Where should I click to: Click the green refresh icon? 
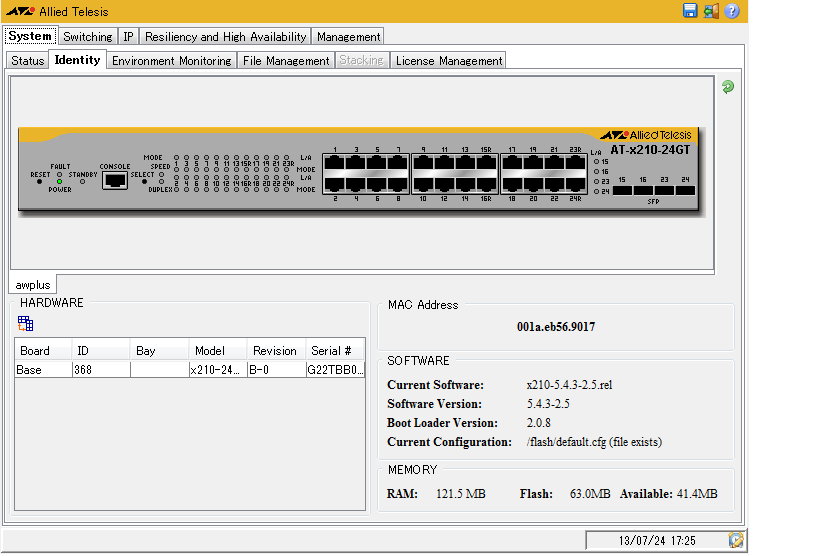pyautogui.click(x=728, y=87)
